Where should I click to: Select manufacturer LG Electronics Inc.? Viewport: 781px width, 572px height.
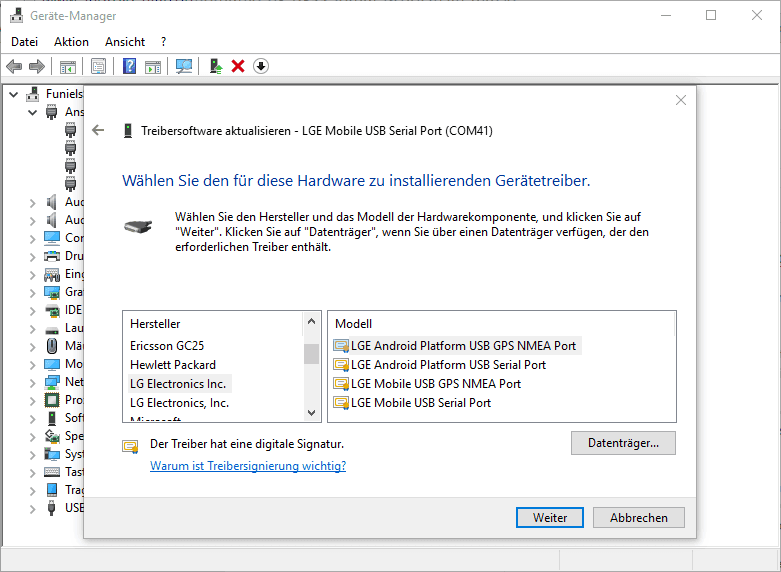[178, 384]
